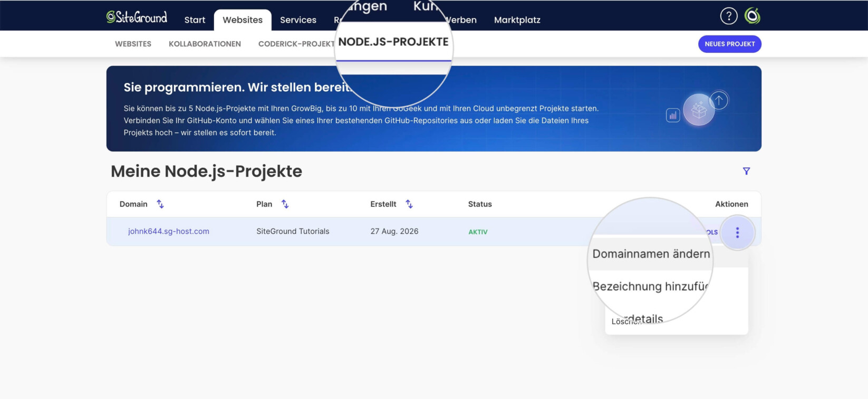Image resolution: width=868 pixels, height=399 pixels.
Task: Sort table by Domain column arrows
Action: pos(160,204)
